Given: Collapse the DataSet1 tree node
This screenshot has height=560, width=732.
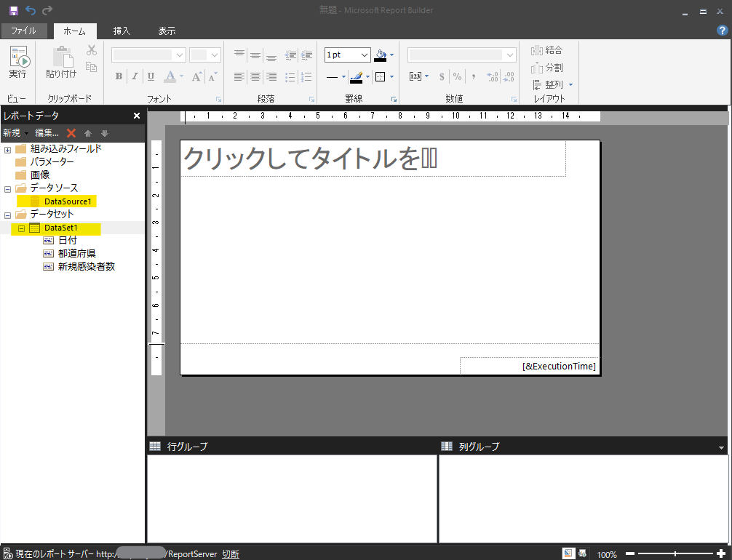Looking at the screenshot, I should 21,228.
